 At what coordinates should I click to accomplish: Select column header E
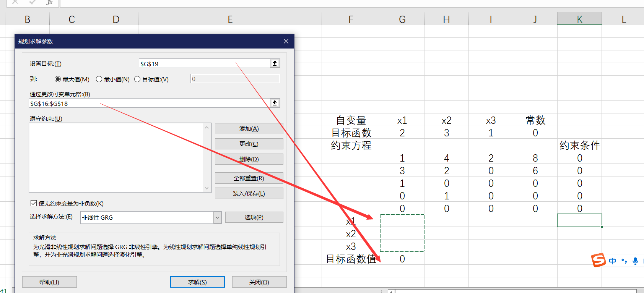(230, 19)
